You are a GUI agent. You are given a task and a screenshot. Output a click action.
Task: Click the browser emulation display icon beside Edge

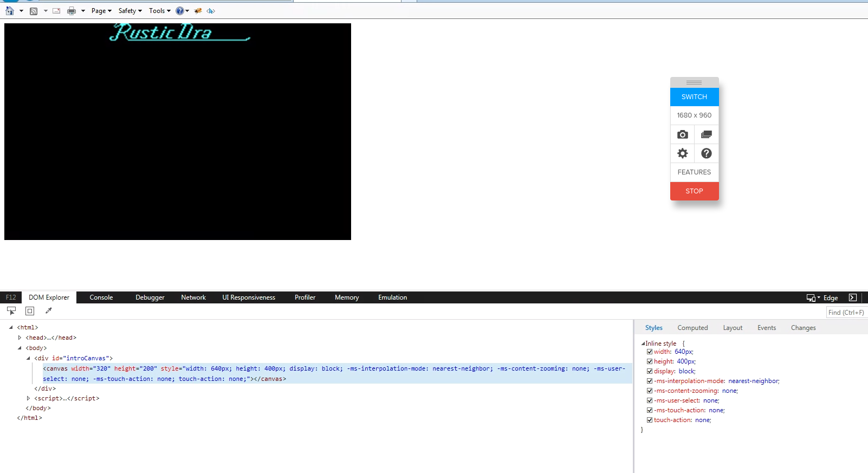point(811,298)
